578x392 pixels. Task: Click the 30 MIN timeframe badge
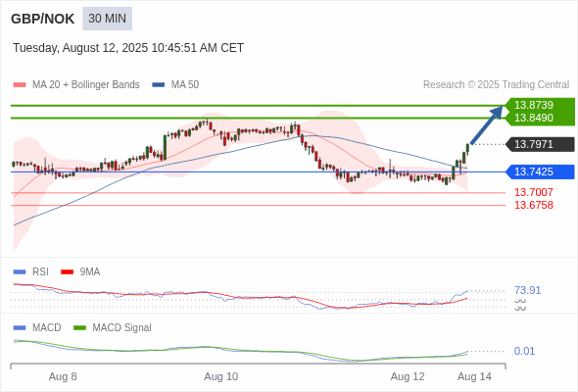point(107,19)
